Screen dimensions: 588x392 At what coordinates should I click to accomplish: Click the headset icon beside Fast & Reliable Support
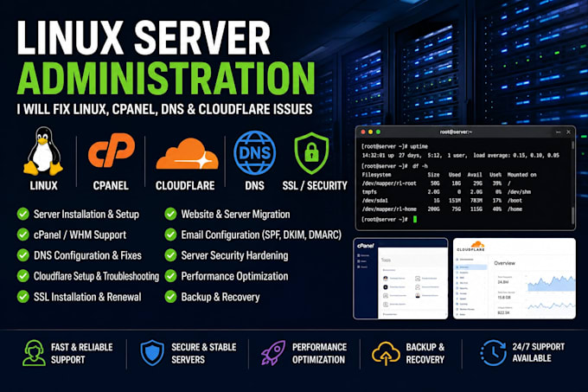point(34,352)
